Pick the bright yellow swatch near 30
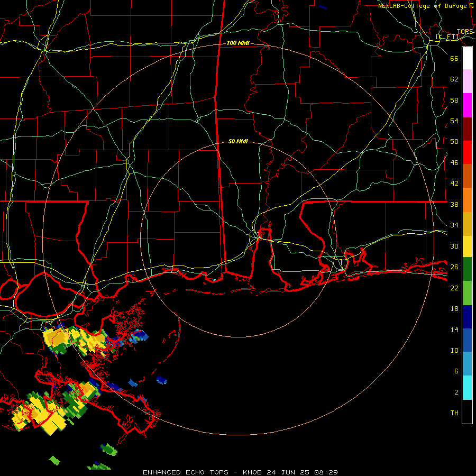The height and width of the screenshot is (476, 476). pyautogui.click(x=467, y=246)
